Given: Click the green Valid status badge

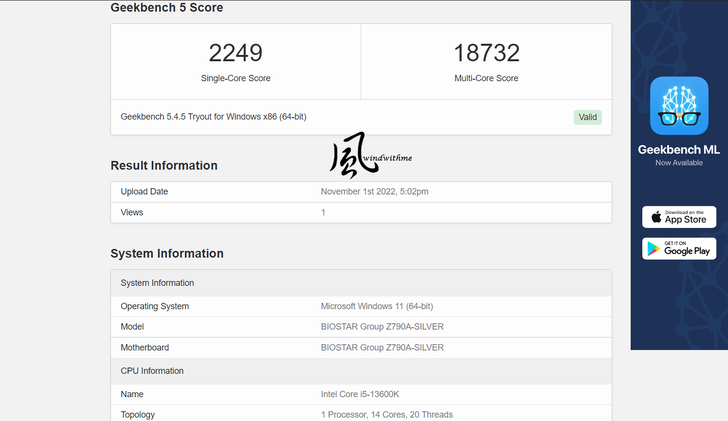Looking at the screenshot, I should click(x=588, y=117).
